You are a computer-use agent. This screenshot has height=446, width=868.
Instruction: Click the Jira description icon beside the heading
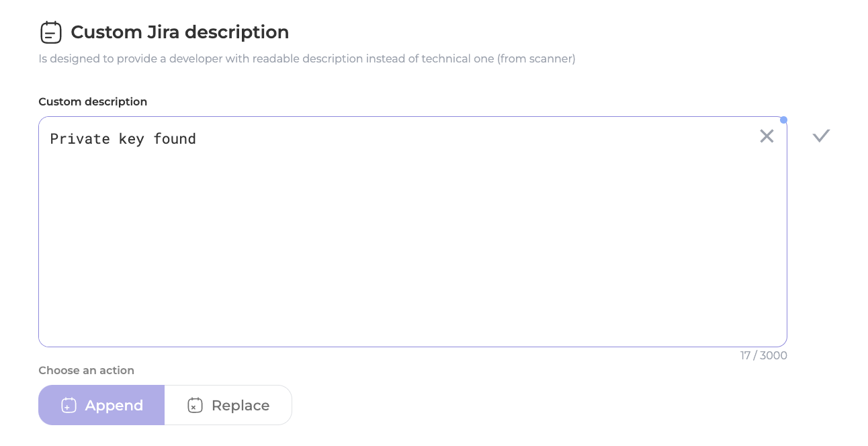pyautogui.click(x=51, y=32)
